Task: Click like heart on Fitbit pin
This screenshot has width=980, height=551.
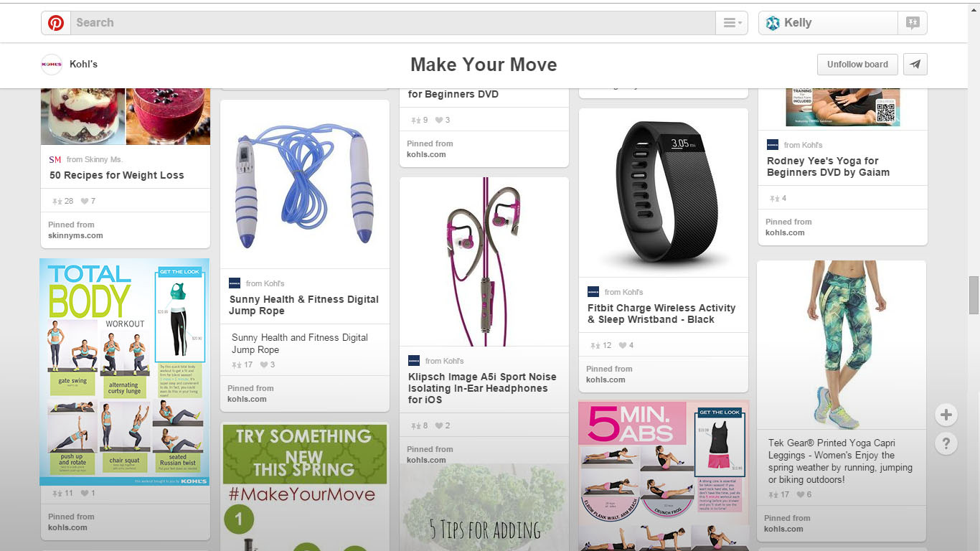Action: click(x=623, y=345)
